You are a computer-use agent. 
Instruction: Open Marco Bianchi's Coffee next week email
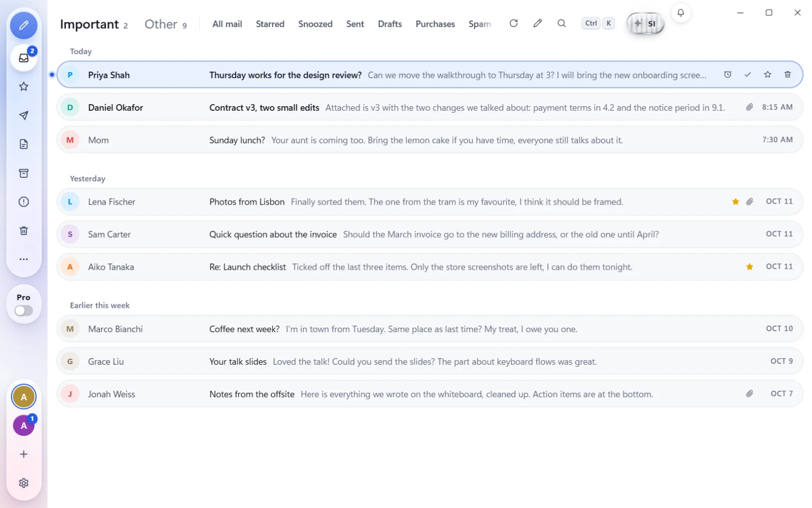click(429, 329)
